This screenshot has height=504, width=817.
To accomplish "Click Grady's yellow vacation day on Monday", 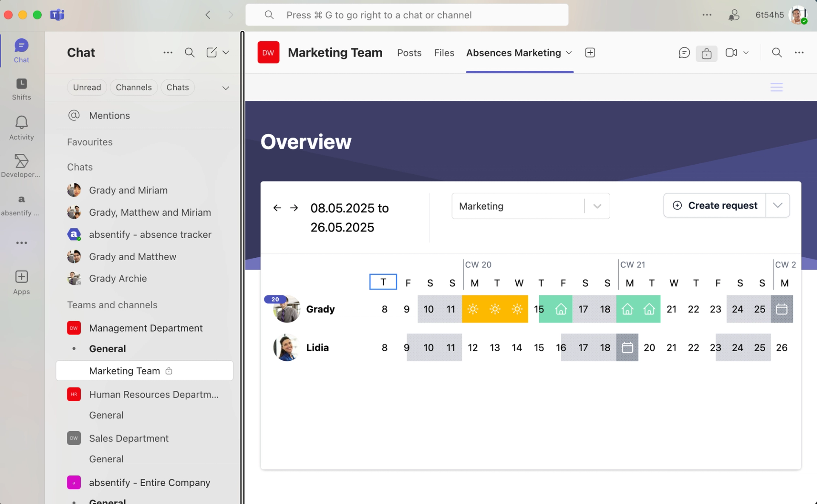I will point(473,309).
